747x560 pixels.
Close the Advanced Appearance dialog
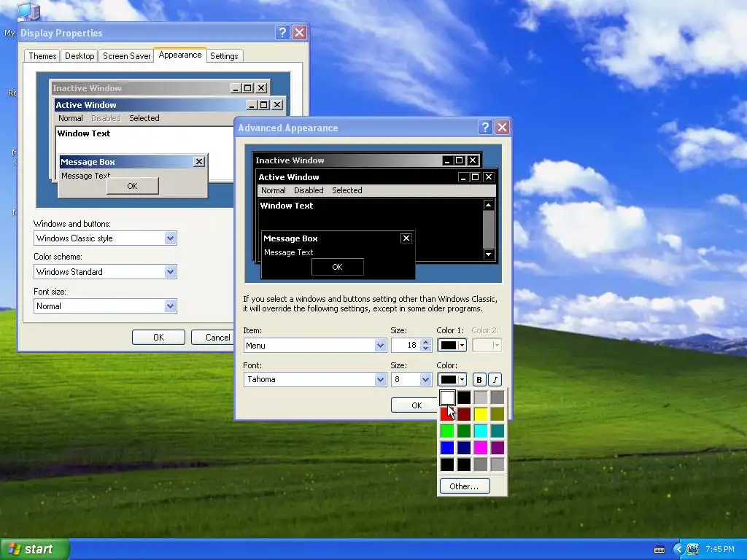tap(502, 127)
